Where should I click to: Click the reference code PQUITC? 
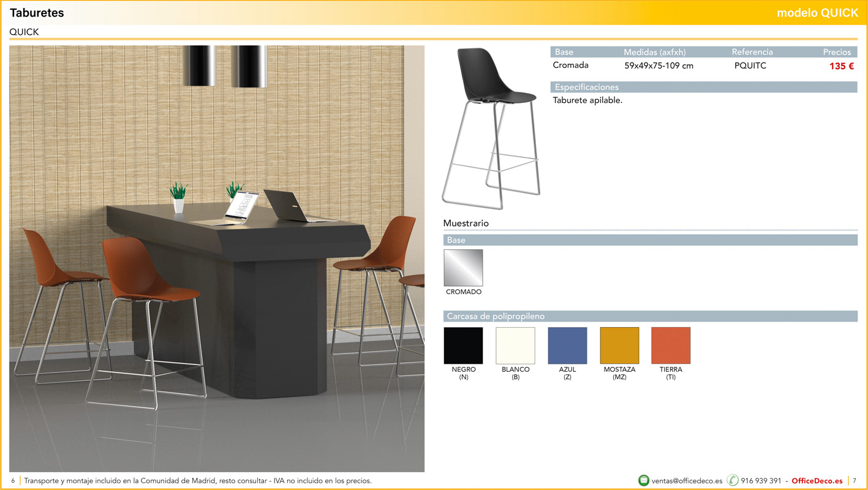pyautogui.click(x=750, y=66)
